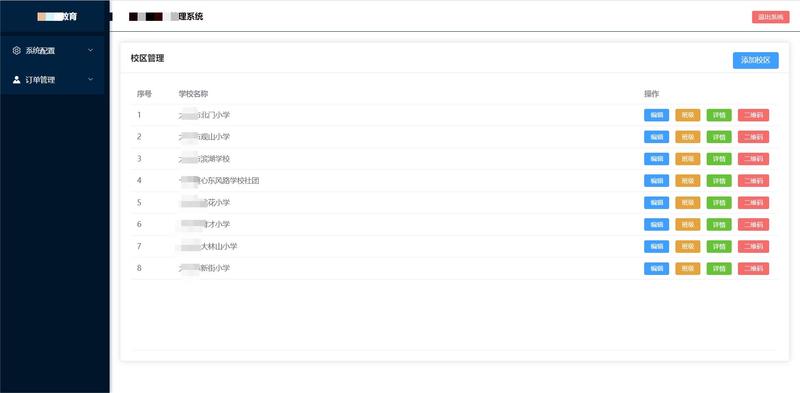Click blue 编辑 button for row 1 北门小学
The height and width of the screenshot is (393, 800).
[x=657, y=115]
